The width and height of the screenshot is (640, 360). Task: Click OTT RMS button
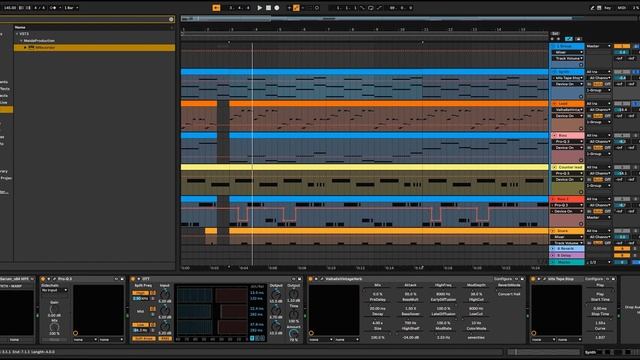point(165,339)
